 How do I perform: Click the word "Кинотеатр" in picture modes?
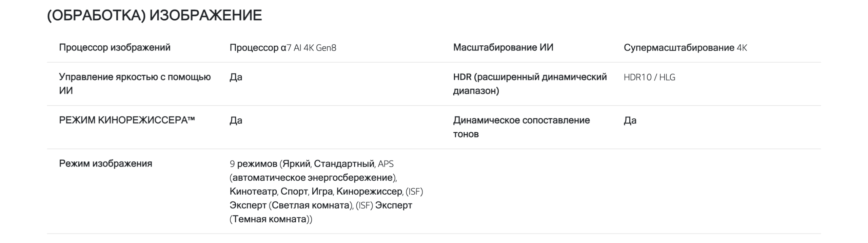(x=253, y=192)
